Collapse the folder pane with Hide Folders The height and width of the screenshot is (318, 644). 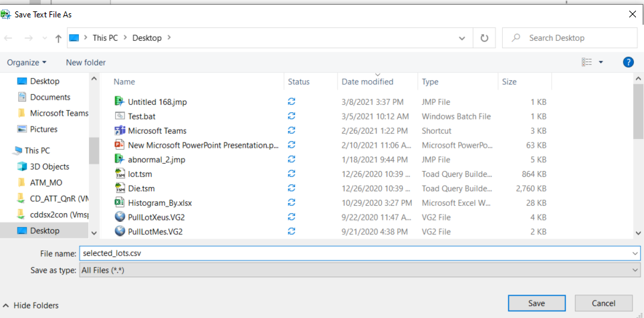click(x=31, y=305)
